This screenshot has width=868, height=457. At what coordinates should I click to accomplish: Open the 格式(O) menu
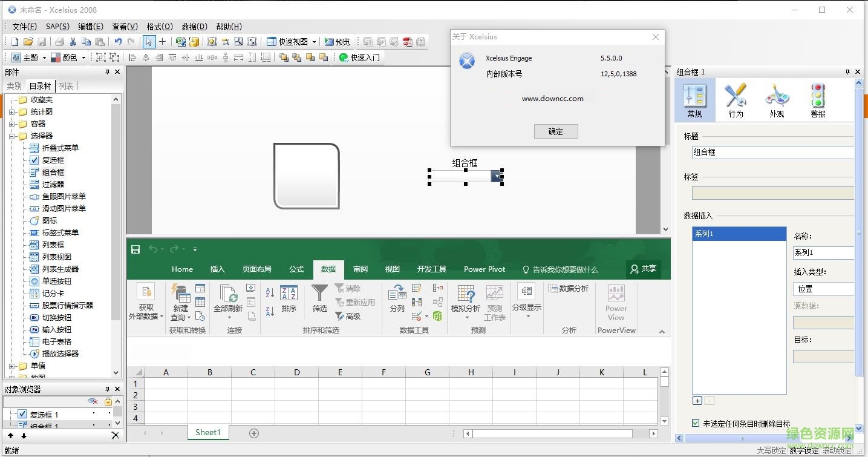pos(160,27)
